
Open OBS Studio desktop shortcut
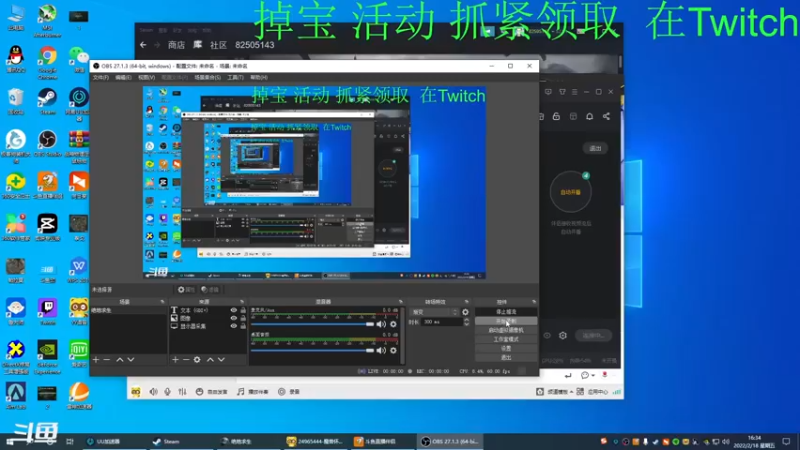tap(47, 143)
